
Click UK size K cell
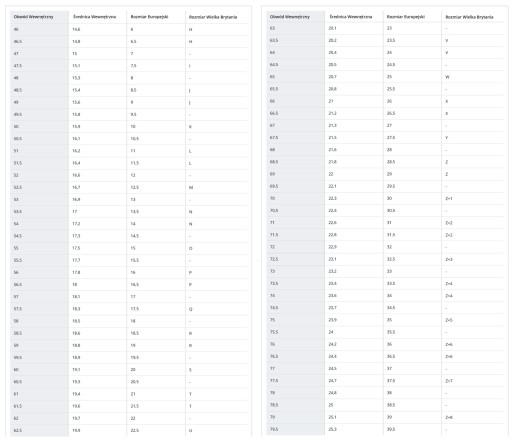pos(190,127)
